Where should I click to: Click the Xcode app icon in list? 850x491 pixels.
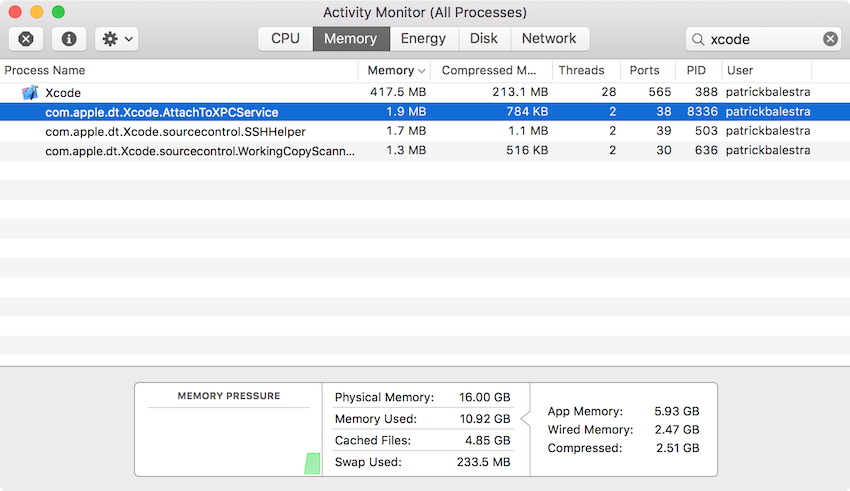(x=30, y=93)
